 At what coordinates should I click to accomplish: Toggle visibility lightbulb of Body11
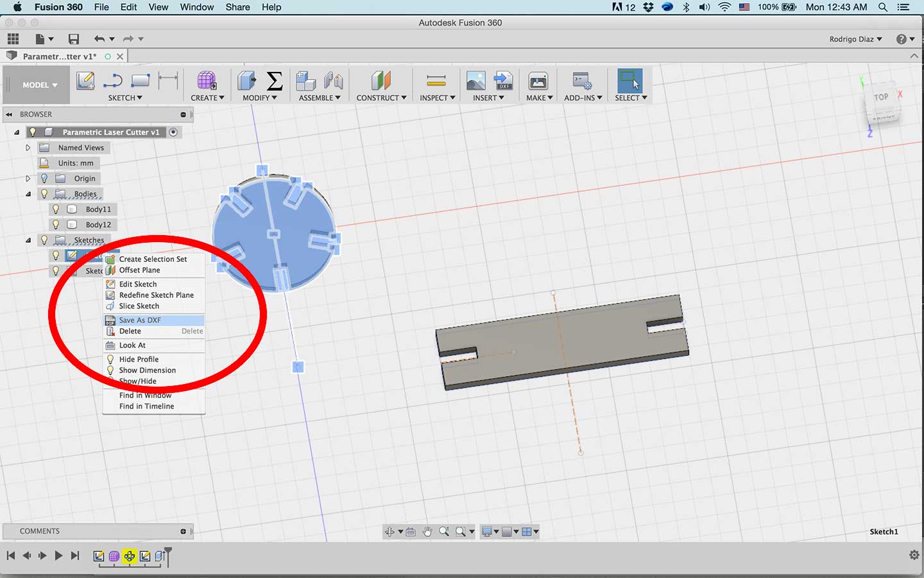pyautogui.click(x=56, y=209)
